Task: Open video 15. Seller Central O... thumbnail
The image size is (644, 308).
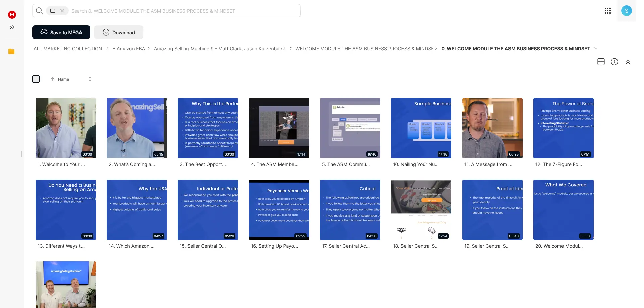Action: (208, 210)
